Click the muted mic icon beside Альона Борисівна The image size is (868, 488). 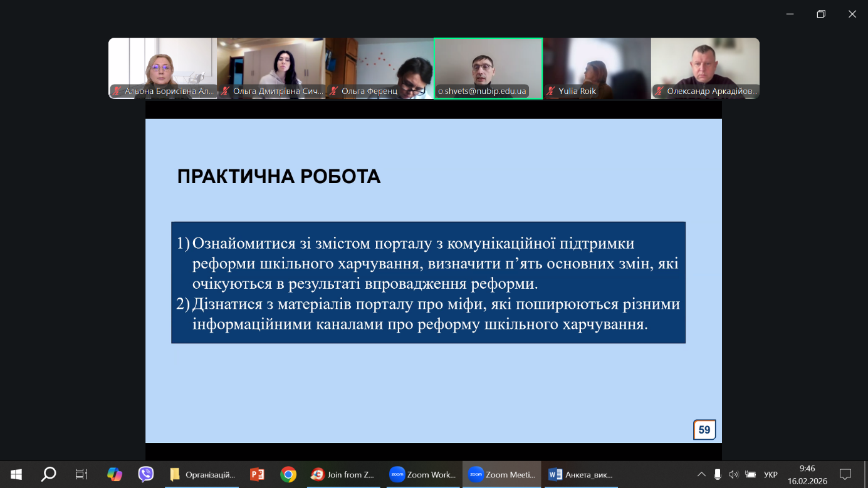pos(117,91)
